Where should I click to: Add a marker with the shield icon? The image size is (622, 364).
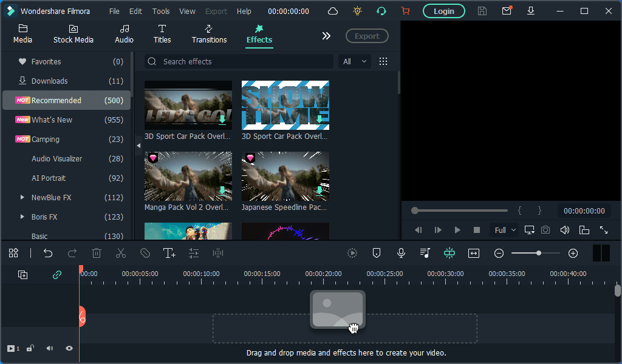click(377, 253)
